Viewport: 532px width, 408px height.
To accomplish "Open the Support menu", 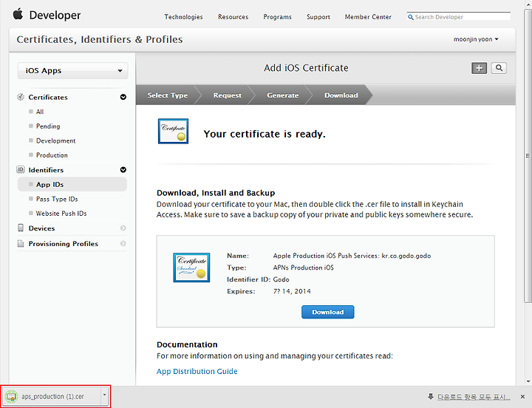I will [318, 17].
